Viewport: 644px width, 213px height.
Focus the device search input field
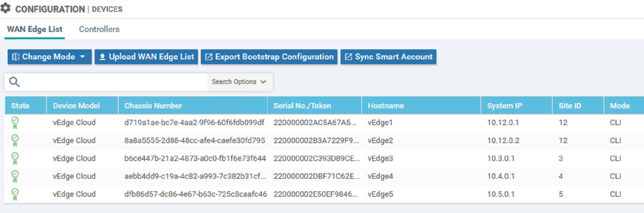(x=114, y=82)
